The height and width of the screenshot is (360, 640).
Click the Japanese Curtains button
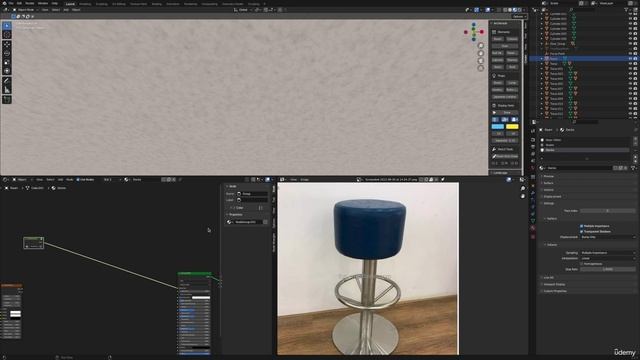pyautogui.click(x=505, y=97)
